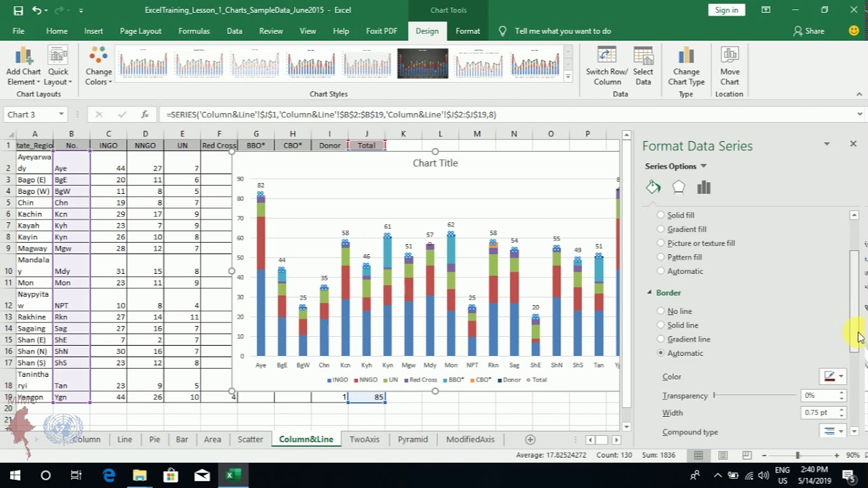
Task: Open Ribbon Display Options
Action: [766, 10]
